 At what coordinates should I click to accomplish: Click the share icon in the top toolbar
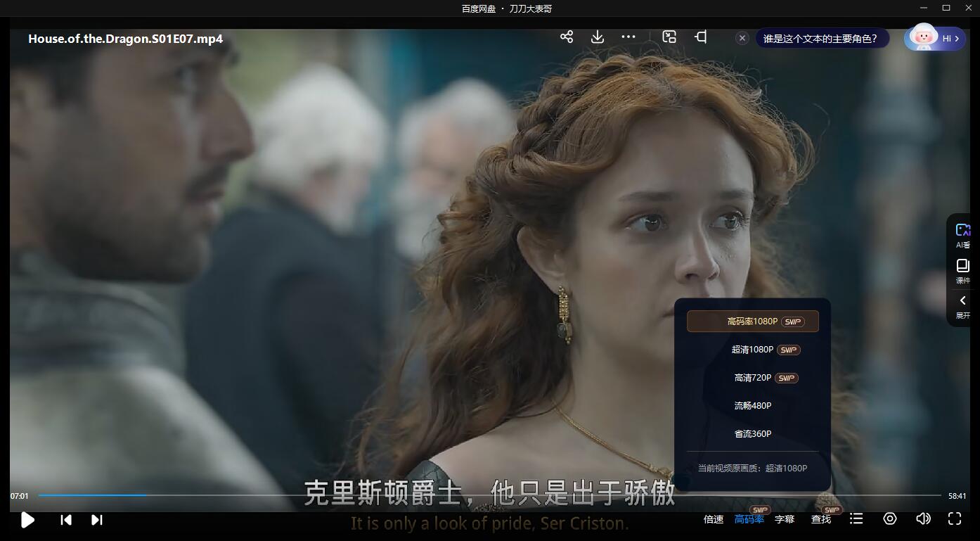tap(567, 37)
